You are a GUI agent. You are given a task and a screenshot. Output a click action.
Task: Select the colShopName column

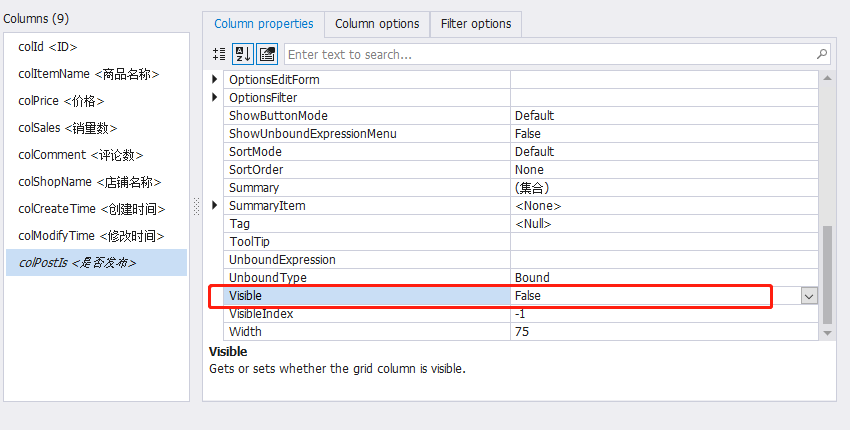89,182
